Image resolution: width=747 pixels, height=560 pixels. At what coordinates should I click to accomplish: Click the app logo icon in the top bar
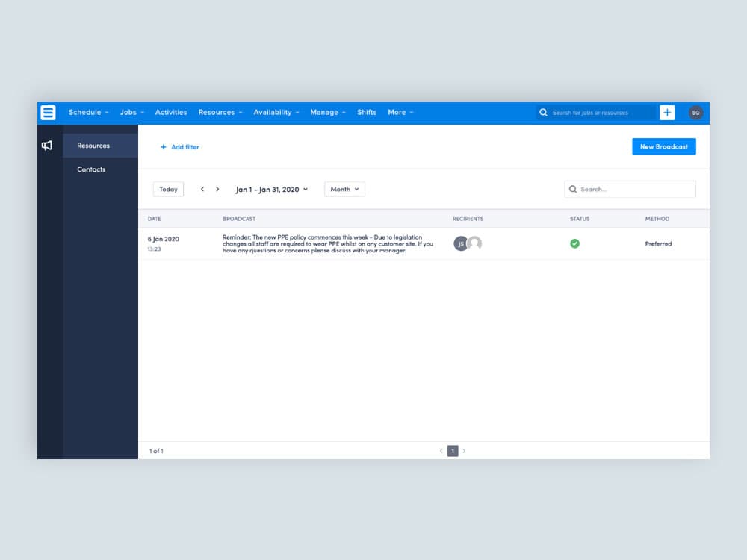48,113
